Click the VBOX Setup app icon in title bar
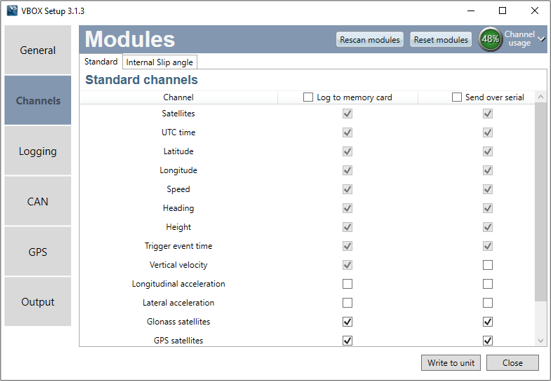551x381 pixels. tap(12, 11)
